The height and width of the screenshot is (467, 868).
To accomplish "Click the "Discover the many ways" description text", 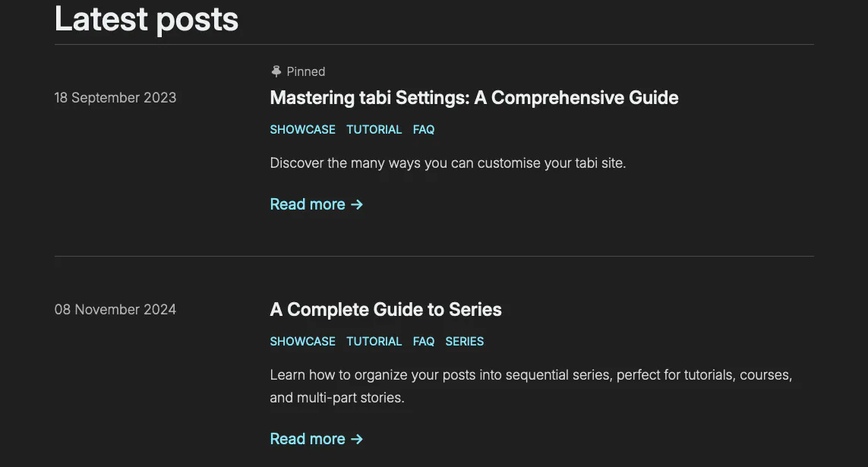I will pos(447,163).
